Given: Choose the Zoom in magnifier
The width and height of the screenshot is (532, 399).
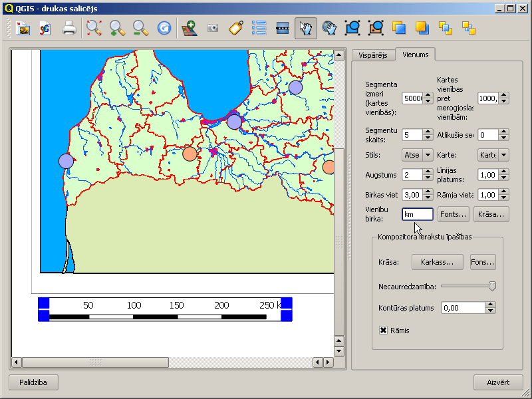Looking at the screenshot, I should pyautogui.click(x=118, y=29).
